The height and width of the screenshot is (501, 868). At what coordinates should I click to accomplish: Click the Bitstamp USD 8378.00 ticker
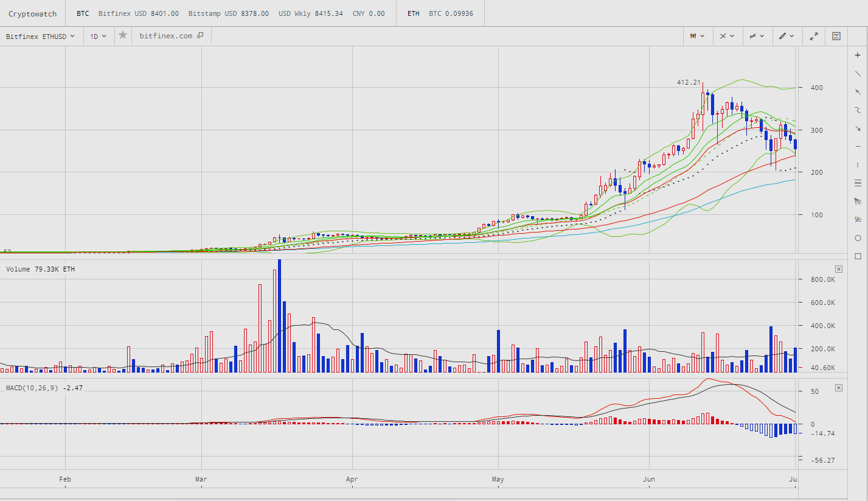click(x=229, y=13)
